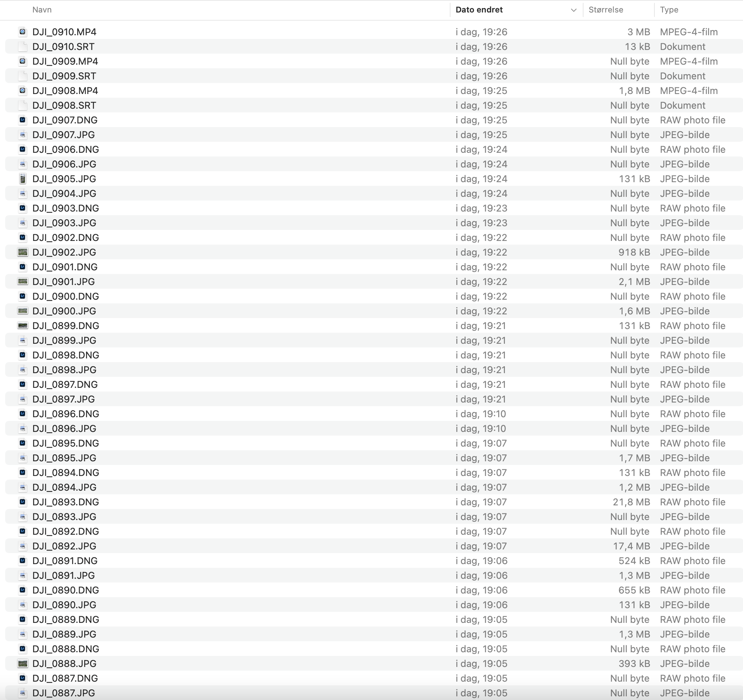The height and width of the screenshot is (700, 743).
Task: Click the preview thumbnail of DJI_0899.DNG
Action: pos(23,326)
